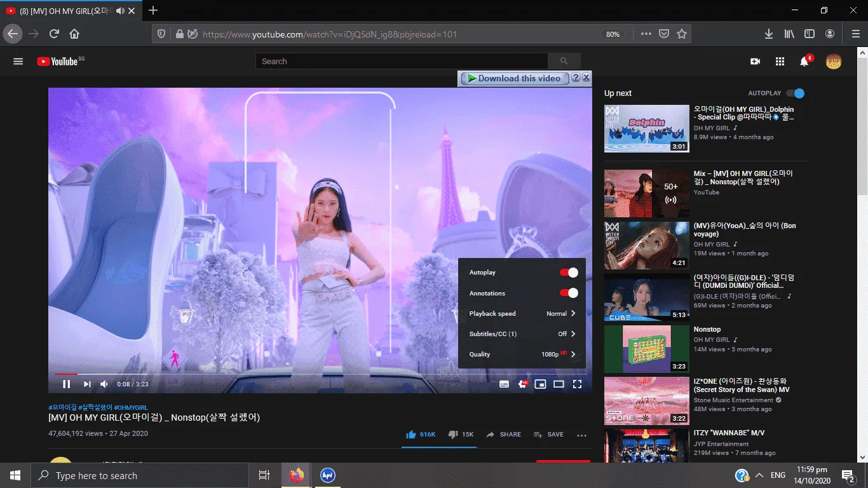Show hidden system tray icons
The image size is (868, 488).
(759, 475)
